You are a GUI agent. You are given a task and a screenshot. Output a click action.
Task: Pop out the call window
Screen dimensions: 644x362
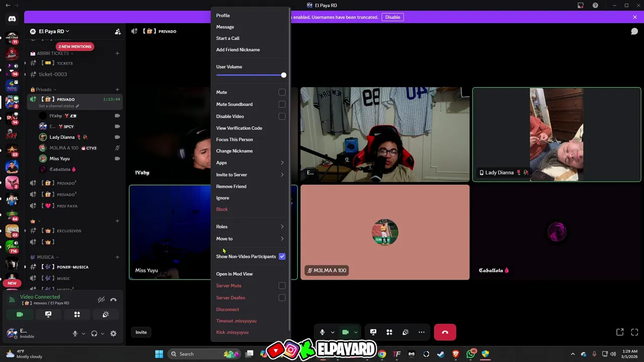pos(620,332)
